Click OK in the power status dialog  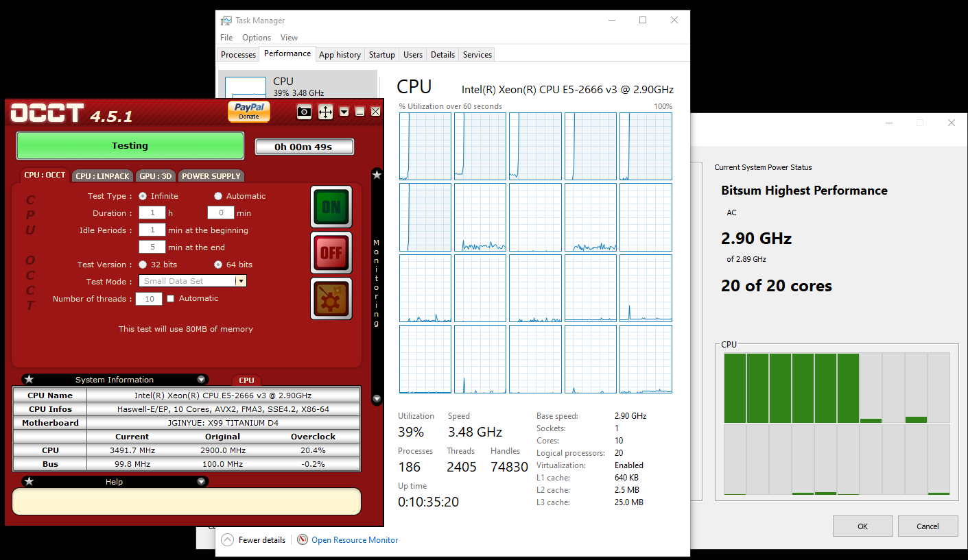click(x=863, y=526)
